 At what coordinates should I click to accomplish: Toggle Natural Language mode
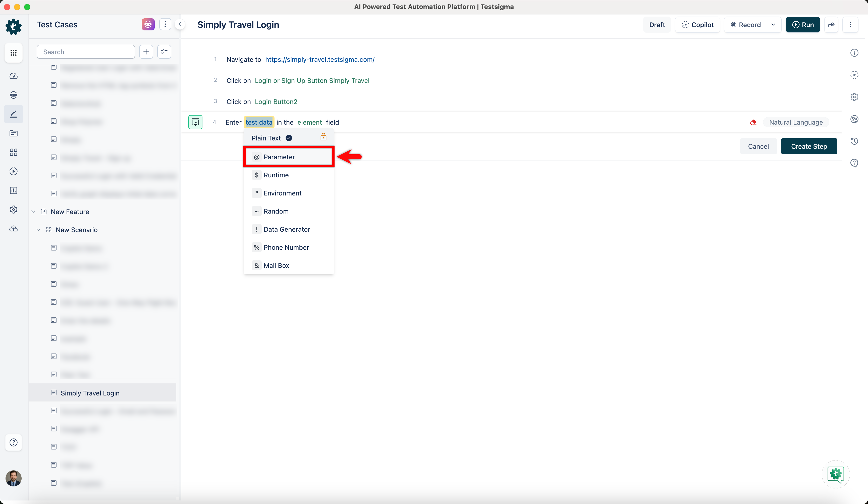pyautogui.click(x=796, y=122)
